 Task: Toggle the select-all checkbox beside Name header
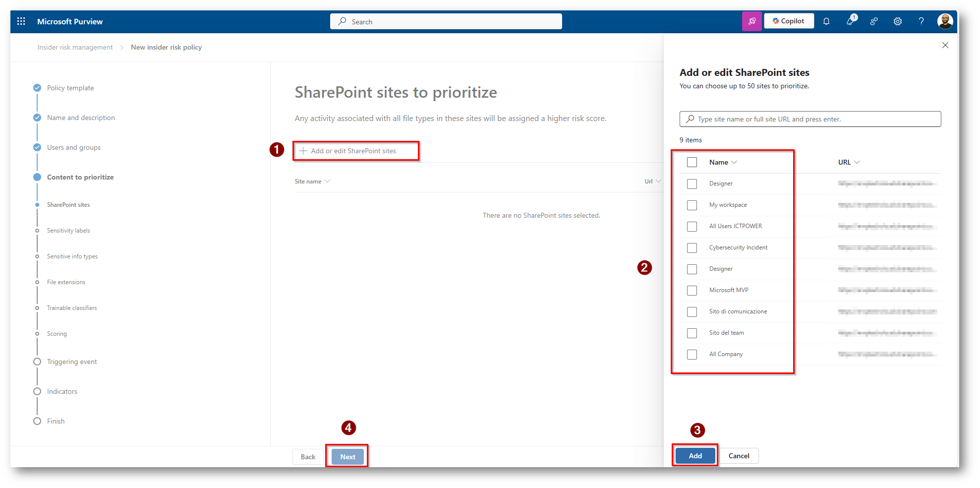tap(692, 162)
